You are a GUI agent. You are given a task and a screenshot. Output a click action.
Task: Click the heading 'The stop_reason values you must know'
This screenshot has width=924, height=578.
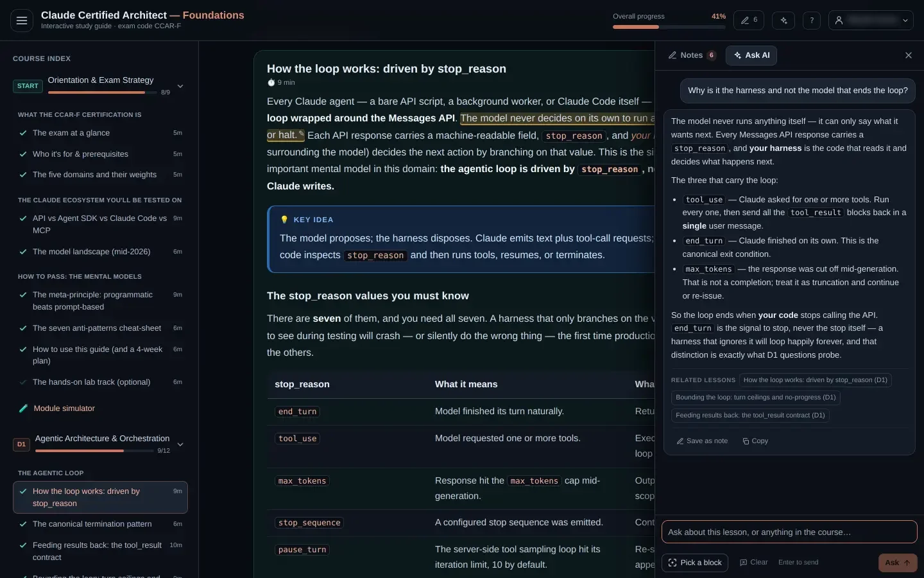pos(368,296)
